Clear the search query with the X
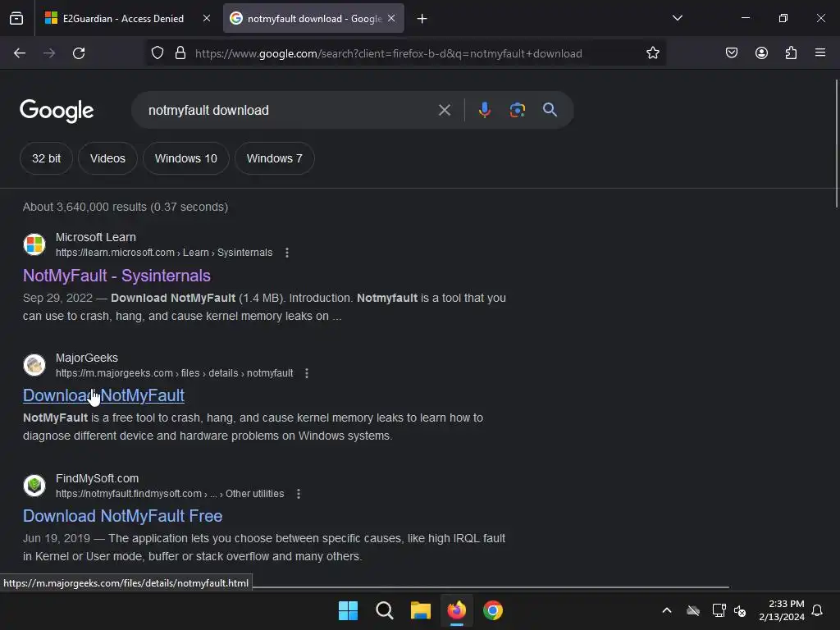 444,111
